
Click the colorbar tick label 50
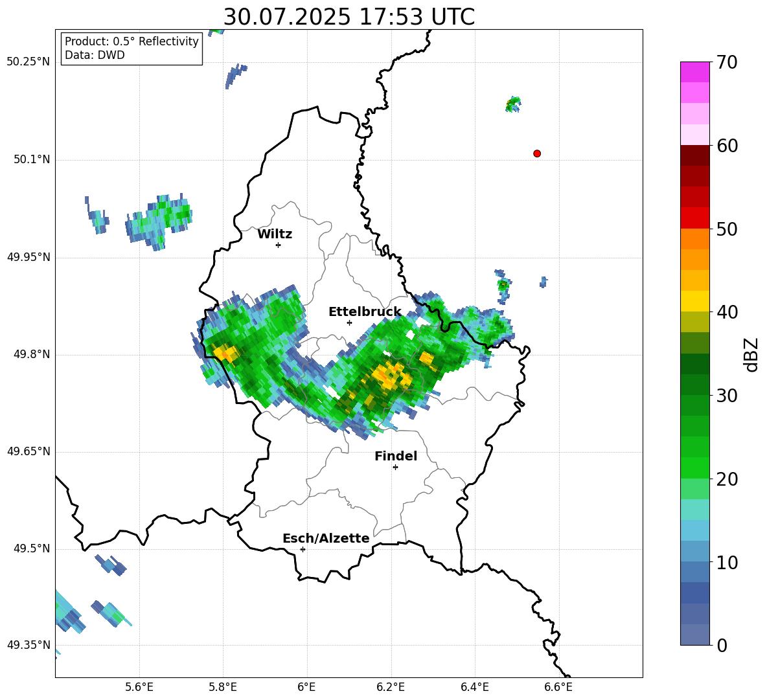click(727, 229)
